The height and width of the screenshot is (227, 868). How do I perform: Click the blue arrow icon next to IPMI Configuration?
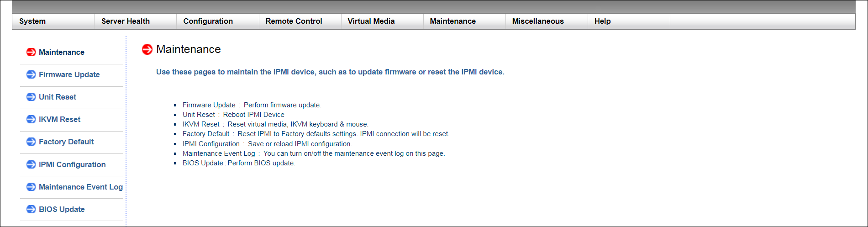coord(31,164)
